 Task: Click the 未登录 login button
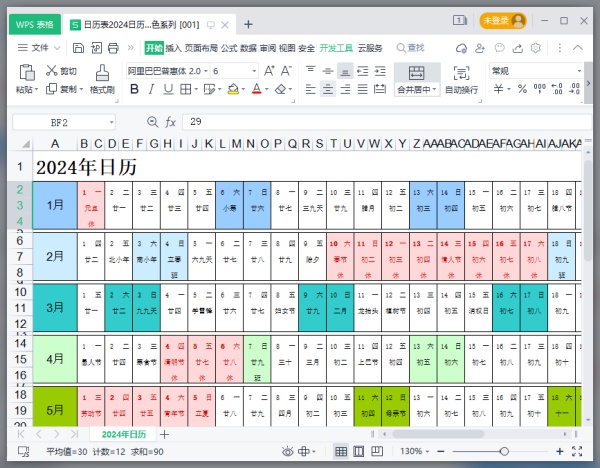[x=503, y=21]
